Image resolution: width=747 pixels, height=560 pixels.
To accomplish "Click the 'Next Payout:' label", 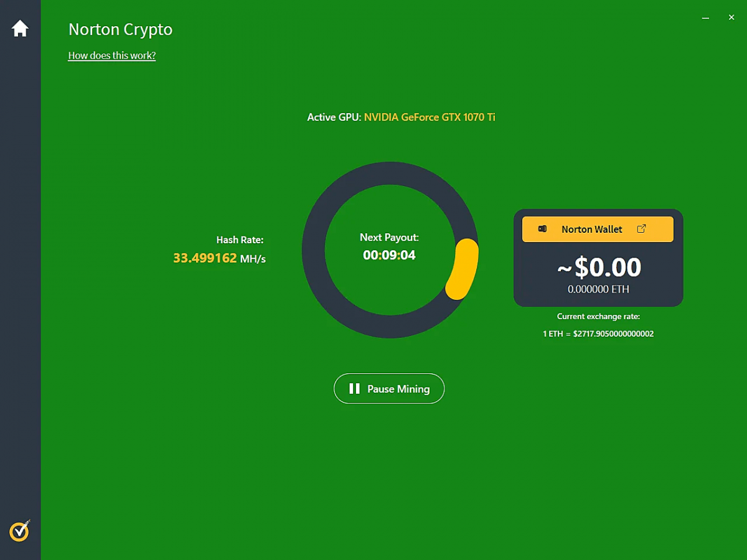I will 389,237.
